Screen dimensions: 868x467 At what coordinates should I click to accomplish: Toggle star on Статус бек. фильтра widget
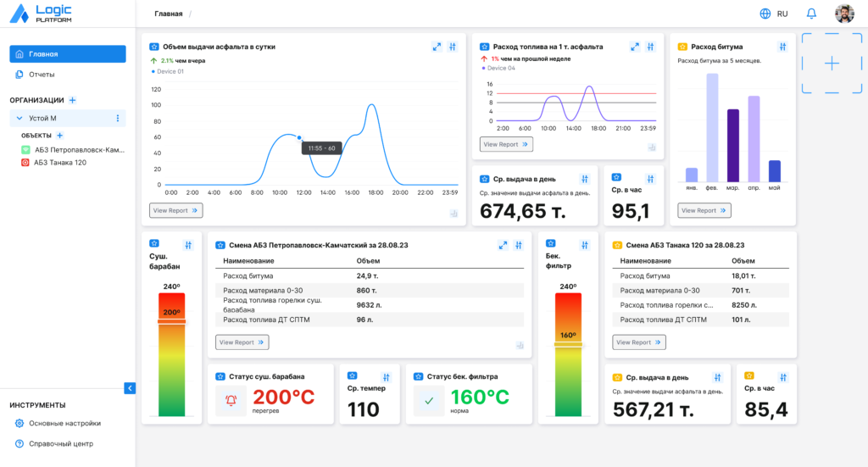click(419, 377)
